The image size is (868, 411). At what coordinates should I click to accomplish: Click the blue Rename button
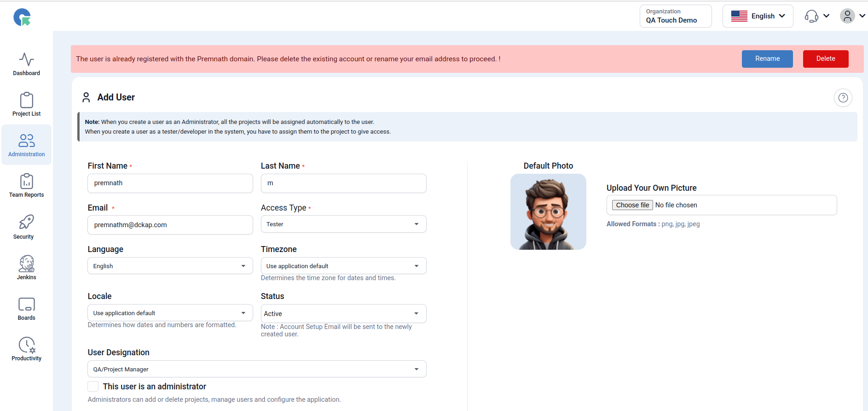(767, 59)
